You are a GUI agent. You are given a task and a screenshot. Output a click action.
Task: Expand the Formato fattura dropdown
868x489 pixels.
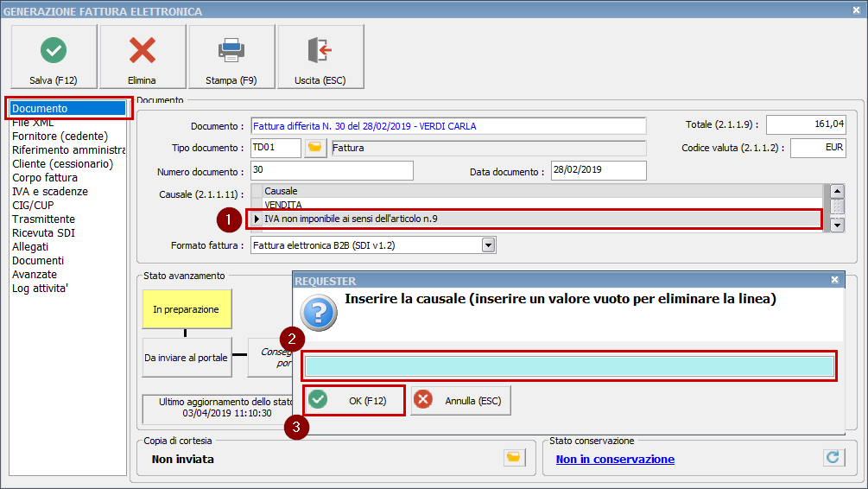488,245
